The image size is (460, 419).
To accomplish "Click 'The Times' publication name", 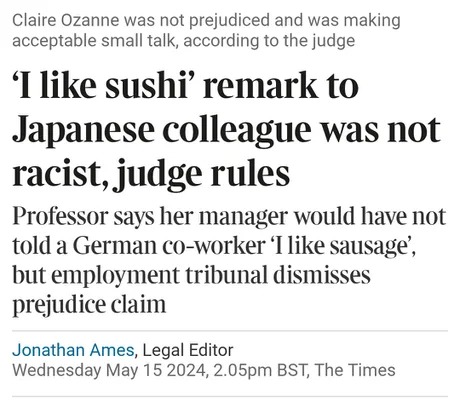I will click(x=355, y=370).
